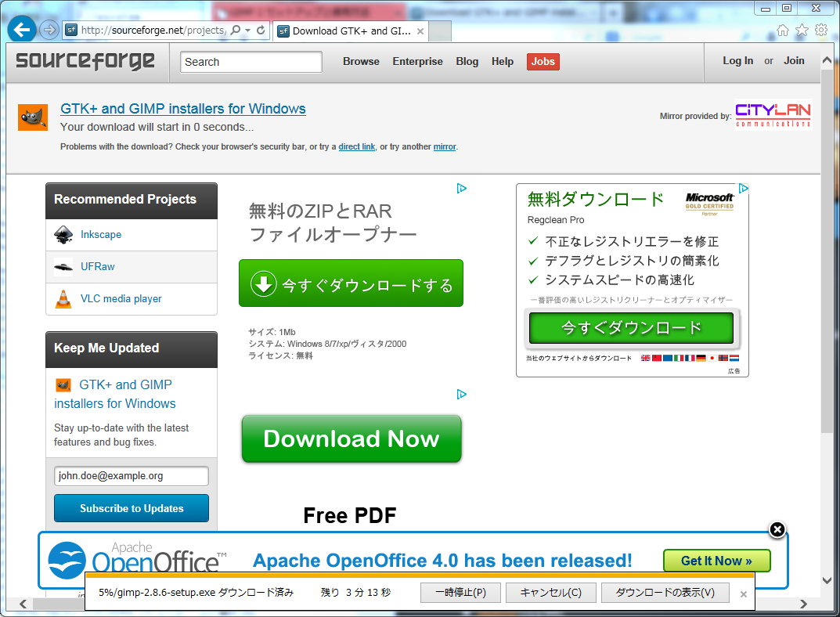Image resolution: width=840 pixels, height=617 pixels.
Task: Click the 無料のZIPとRAR ad headline
Action: click(x=333, y=223)
